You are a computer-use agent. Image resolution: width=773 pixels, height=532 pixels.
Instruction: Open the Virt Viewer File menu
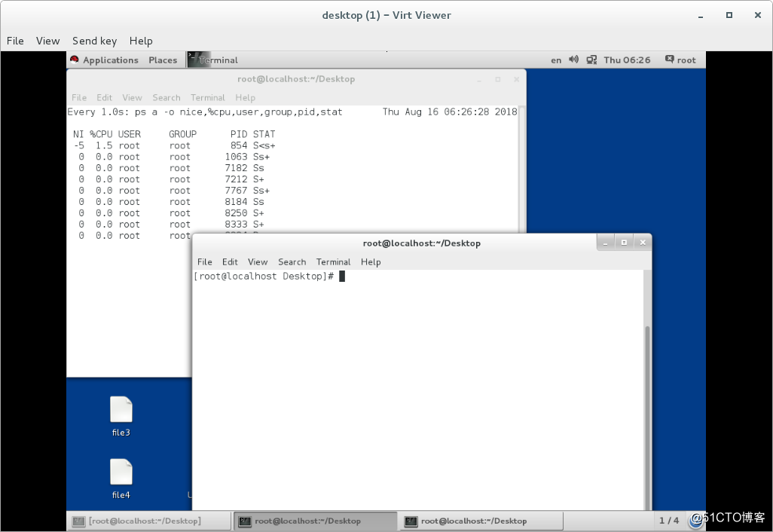pyautogui.click(x=15, y=41)
